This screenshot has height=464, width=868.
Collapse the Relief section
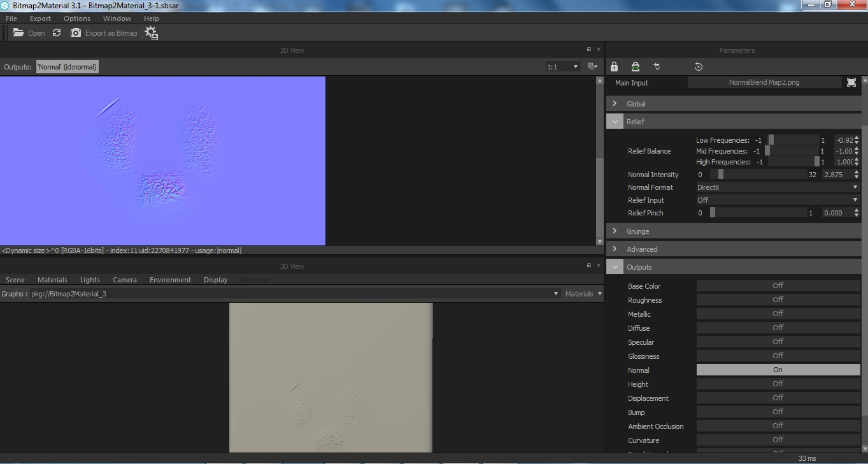pyautogui.click(x=615, y=121)
